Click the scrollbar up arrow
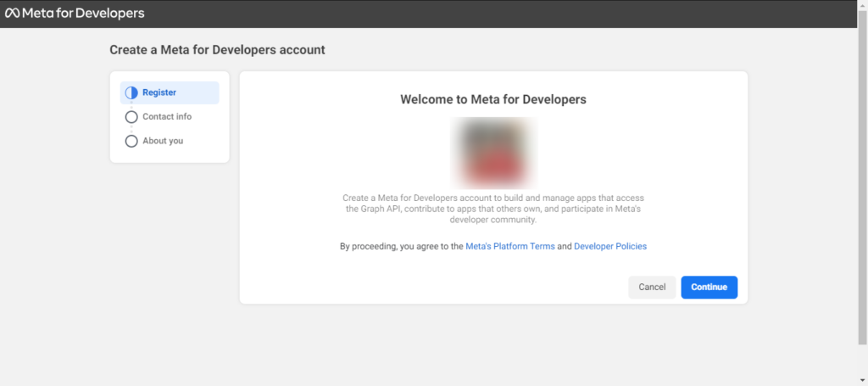868x386 pixels. 862,5
